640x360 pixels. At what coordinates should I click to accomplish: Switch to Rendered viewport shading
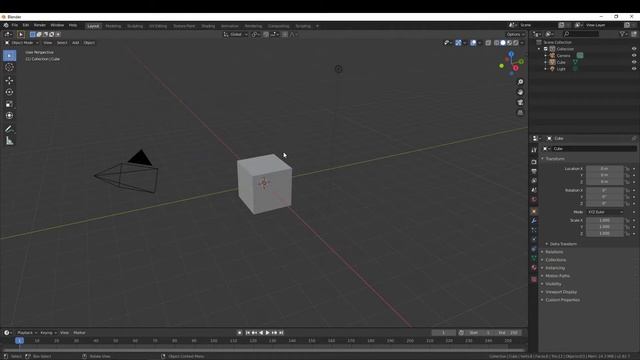click(x=516, y=43)
